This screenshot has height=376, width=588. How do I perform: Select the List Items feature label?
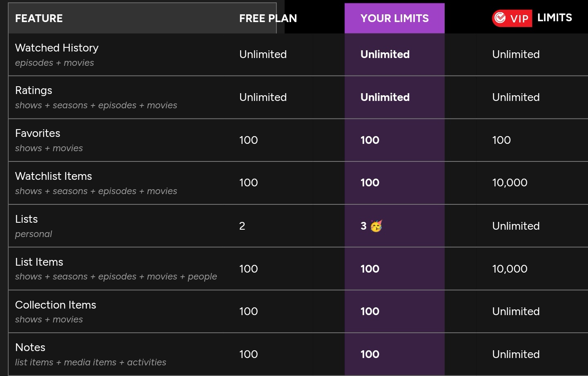coord(39,262)
